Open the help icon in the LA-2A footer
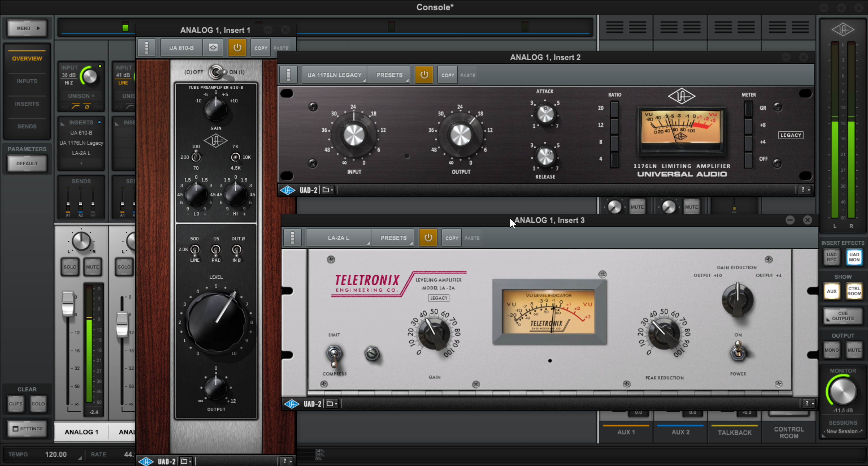This screenshot has width=868, height=466. 809,403
